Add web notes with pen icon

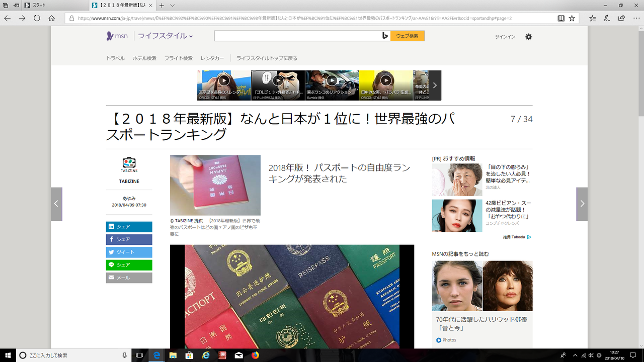pyautogui.click(x=607, y=18)
